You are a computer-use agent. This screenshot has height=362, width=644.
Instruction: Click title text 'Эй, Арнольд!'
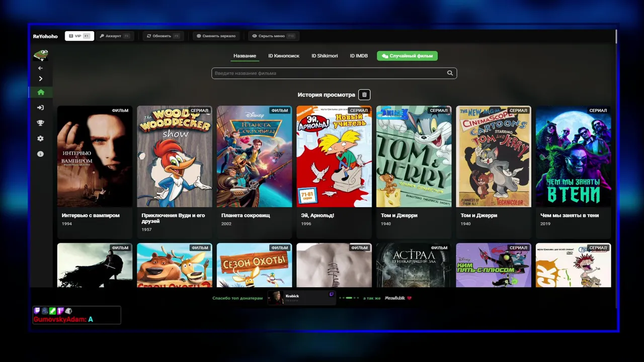pyautogui.click(x=317, y=215)
